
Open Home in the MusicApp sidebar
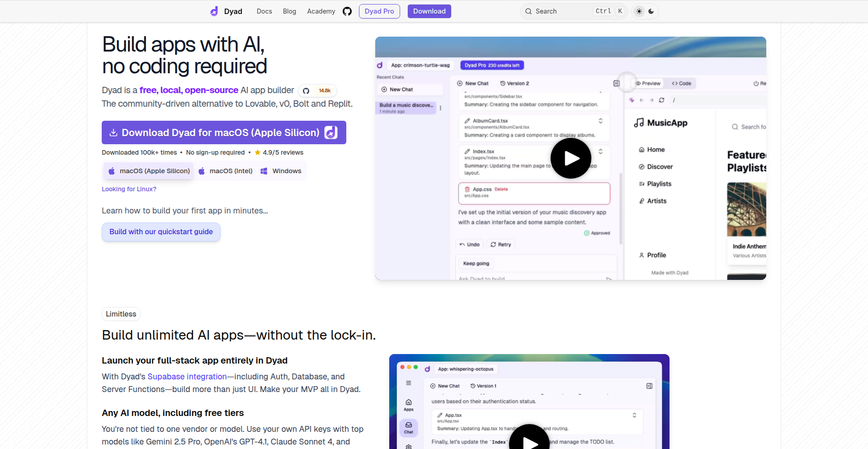tap(651, 150)
